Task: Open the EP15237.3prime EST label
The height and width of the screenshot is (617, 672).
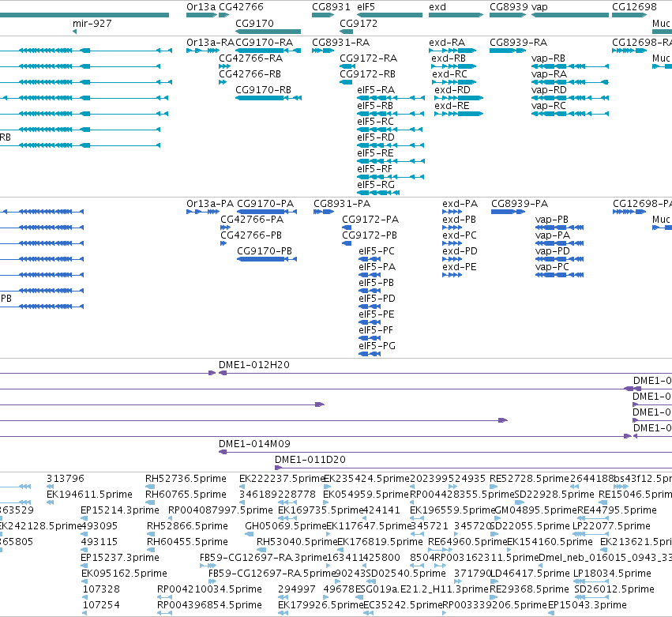Action: (x=120, y=558)
